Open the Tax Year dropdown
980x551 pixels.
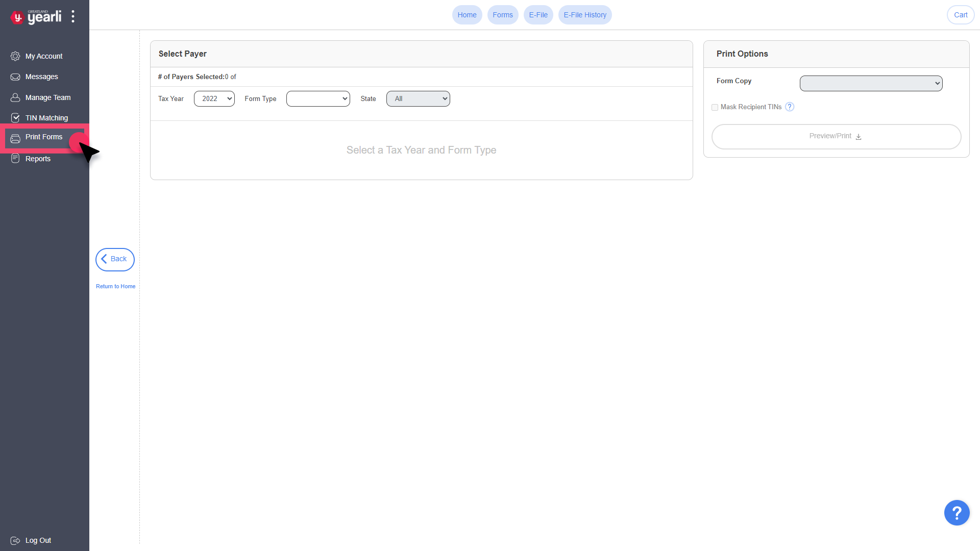[214, 98]
